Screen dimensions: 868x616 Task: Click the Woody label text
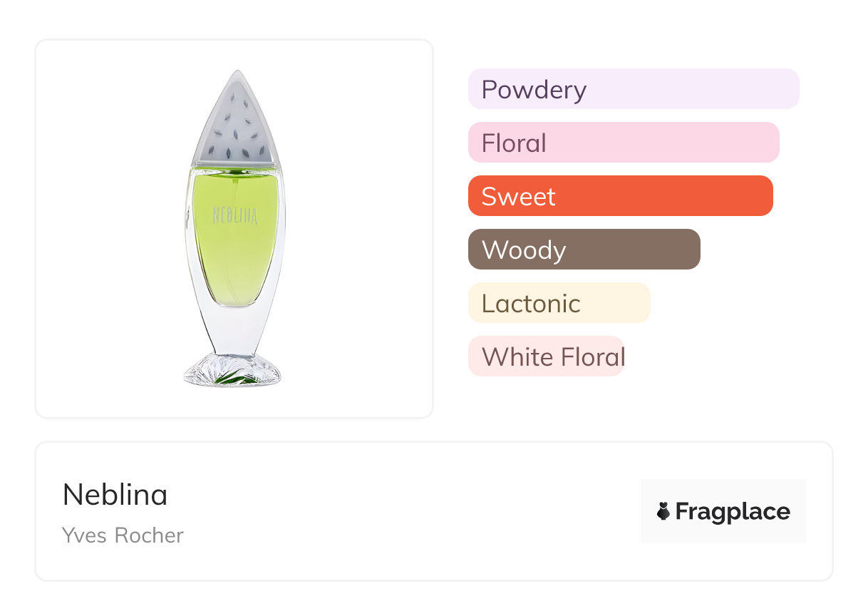tap(524, 250)
